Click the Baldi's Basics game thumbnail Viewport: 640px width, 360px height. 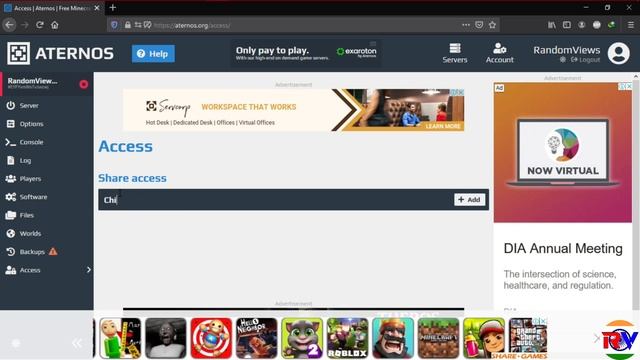pos(120,338)
